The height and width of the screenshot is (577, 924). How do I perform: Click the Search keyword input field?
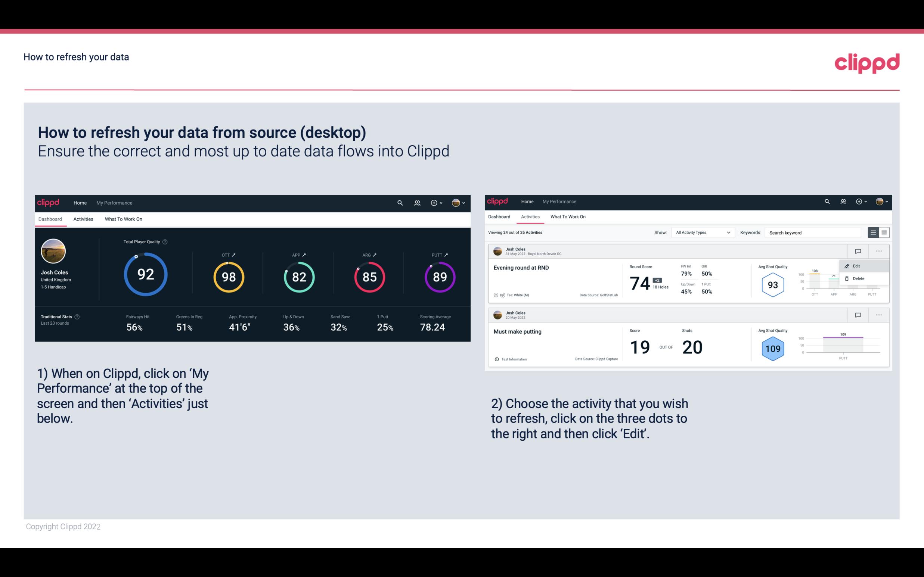(x=814, y=232)
